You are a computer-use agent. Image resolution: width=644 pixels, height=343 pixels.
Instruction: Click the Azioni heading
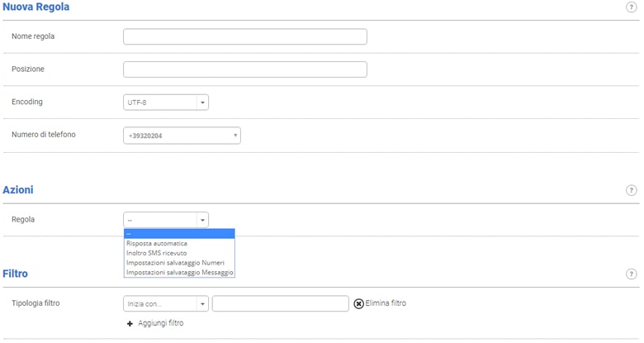[x=18, y=190]
